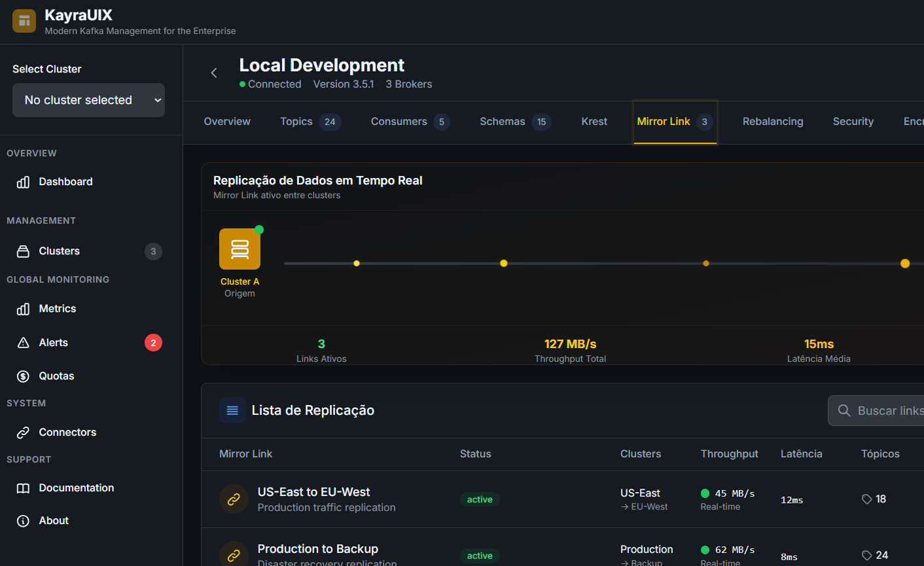This screenshot has height=566, width=924.
Task: Switch to the Rebalancing tab
Action: pos(773,122)
